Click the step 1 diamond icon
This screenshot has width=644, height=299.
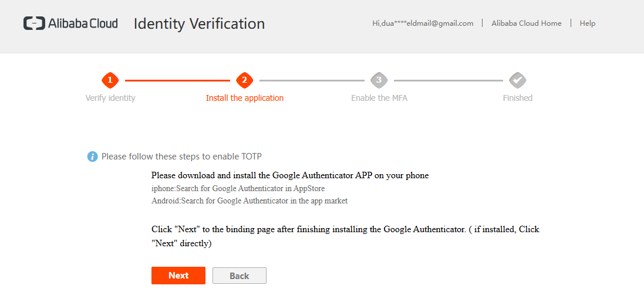coord(110,80)
